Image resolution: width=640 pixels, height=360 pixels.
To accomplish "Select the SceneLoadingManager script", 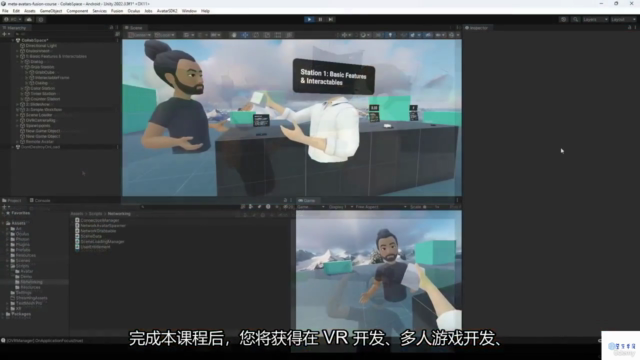I will coord(102,241).
